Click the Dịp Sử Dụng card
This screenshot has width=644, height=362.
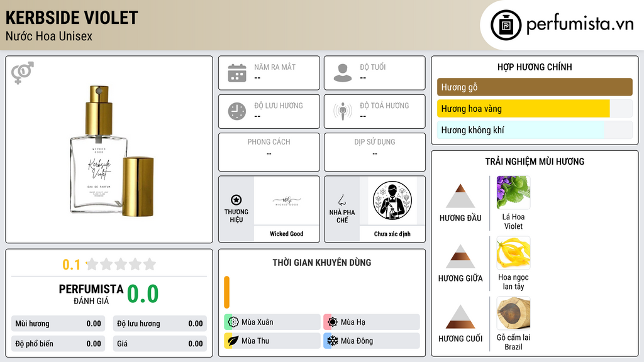(x=375, y=152)
